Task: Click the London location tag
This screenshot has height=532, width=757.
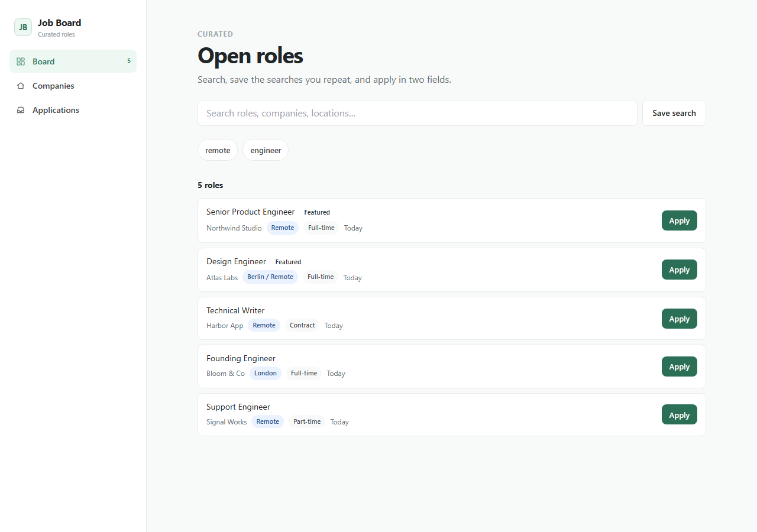Action: (266, 373)
